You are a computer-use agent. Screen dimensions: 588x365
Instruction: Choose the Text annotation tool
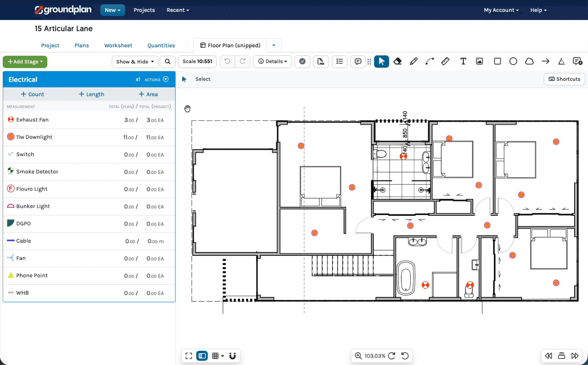tap(463, 61)
